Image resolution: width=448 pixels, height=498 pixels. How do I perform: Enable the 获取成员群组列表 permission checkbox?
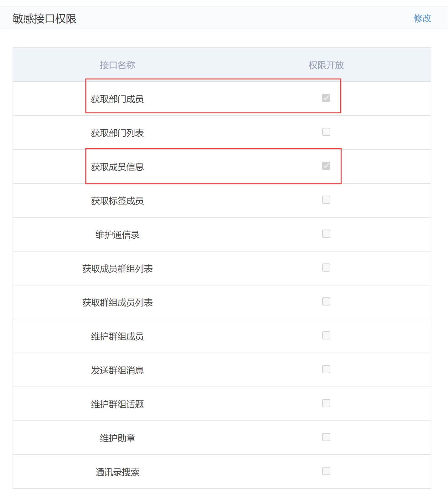[x=326, y=268]
